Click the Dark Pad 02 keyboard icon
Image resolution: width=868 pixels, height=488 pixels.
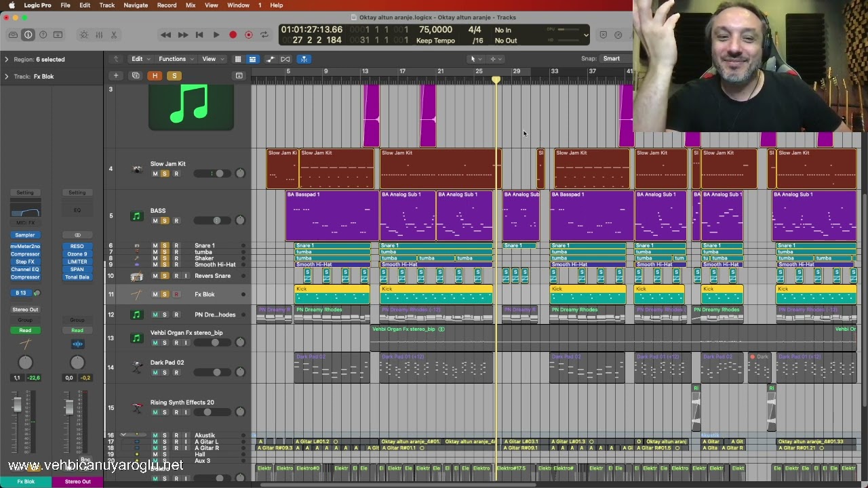point(137,367)
